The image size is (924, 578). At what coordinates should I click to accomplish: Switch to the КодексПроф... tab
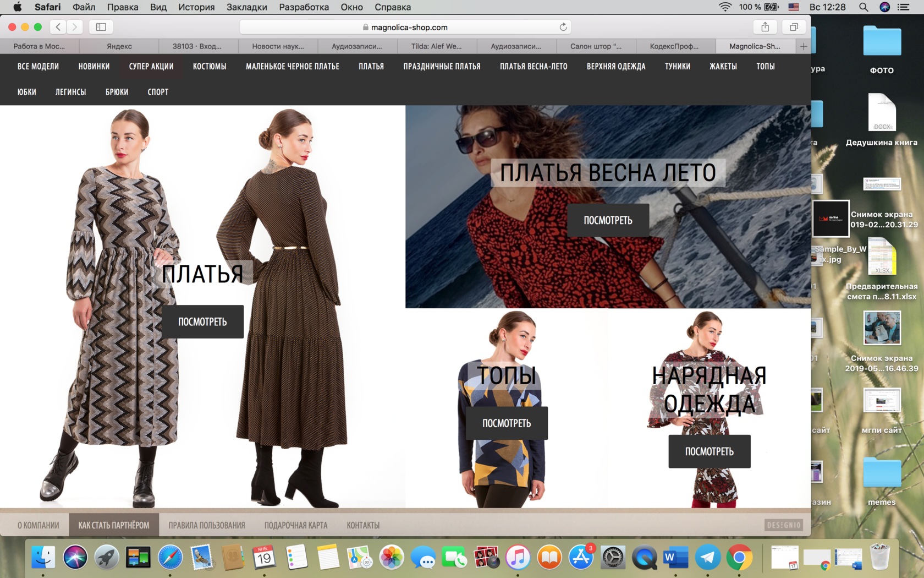(674, 46)
